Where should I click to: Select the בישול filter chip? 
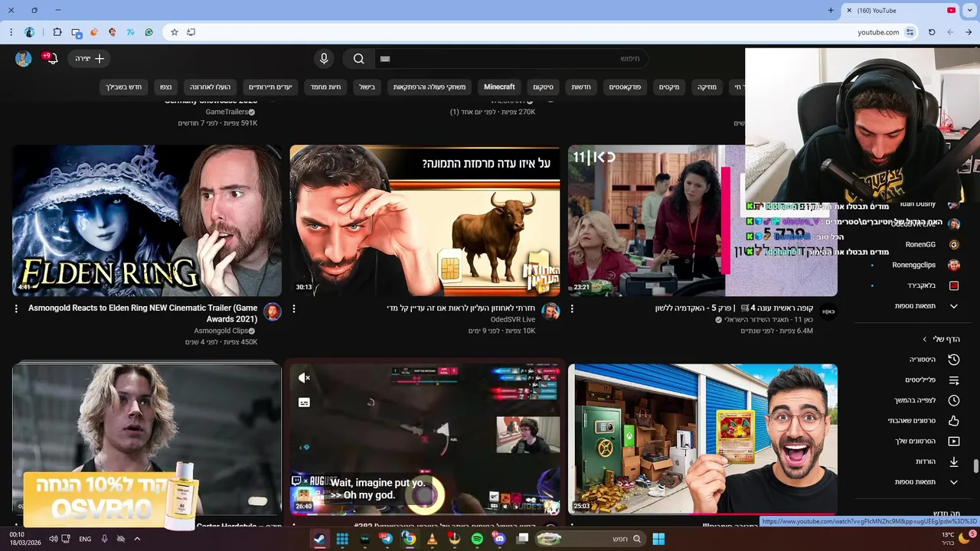(367, 87)
